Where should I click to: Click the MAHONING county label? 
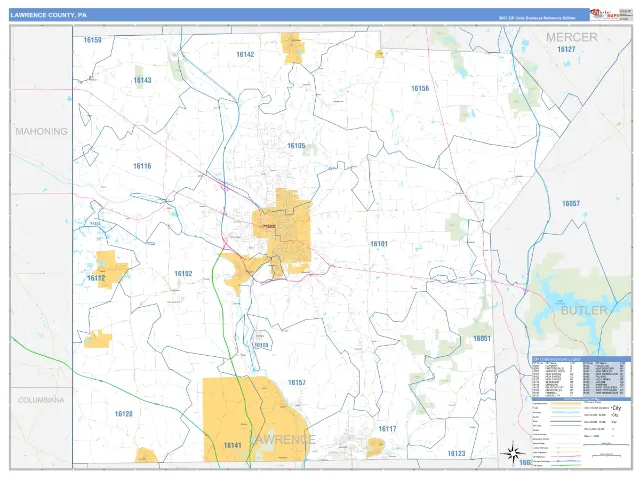pos(41,131)
